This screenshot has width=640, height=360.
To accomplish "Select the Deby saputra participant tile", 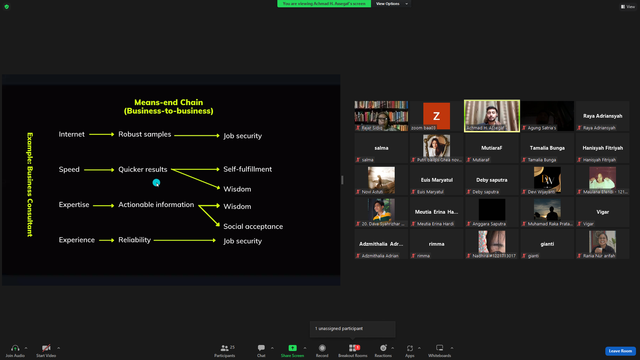I will 492,180.
